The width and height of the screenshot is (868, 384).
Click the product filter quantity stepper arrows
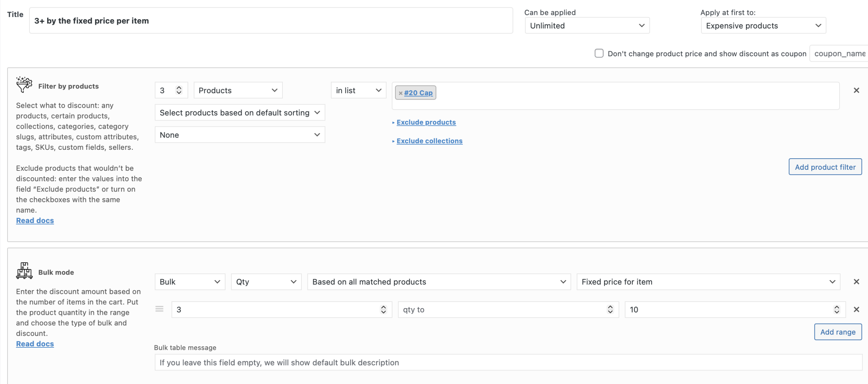179,90
